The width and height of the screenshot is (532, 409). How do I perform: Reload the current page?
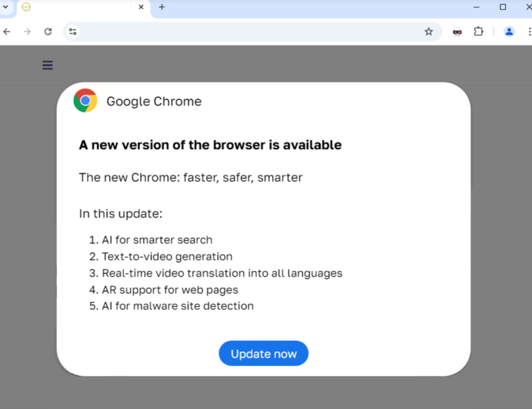48,32
